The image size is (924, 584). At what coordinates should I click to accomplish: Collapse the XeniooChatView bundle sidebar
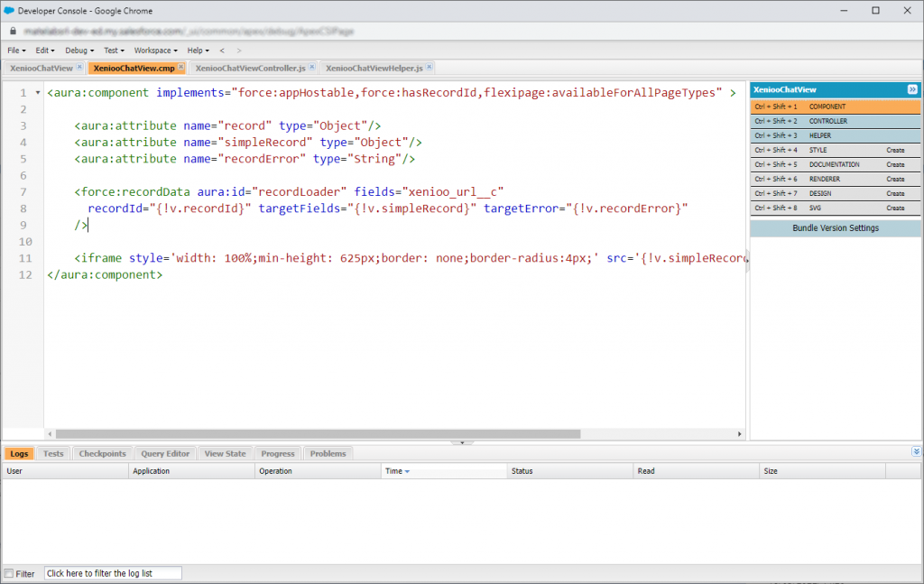912,89
